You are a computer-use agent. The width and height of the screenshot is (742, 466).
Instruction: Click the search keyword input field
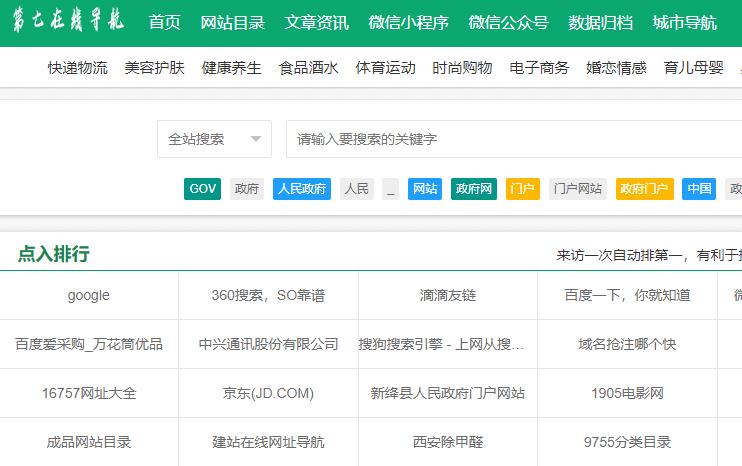[x=514, y=139]
